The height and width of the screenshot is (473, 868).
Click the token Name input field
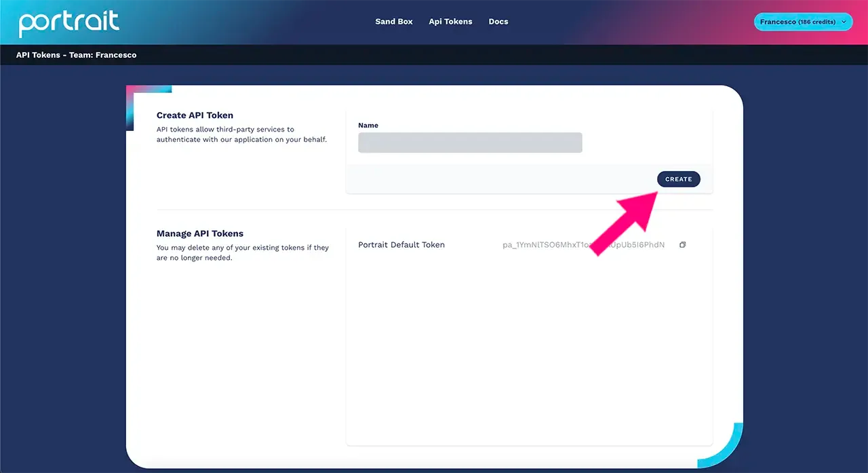tap(470, 143)
